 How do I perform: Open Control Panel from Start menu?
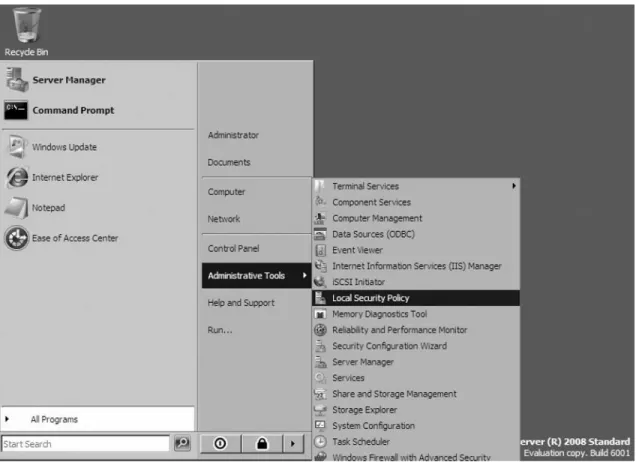(234, 249)
